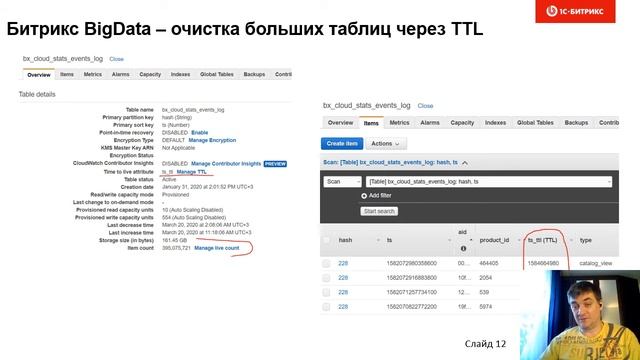Open the table index selector dropdown
This screenshot has width=640, height=360.
[489, 182]
